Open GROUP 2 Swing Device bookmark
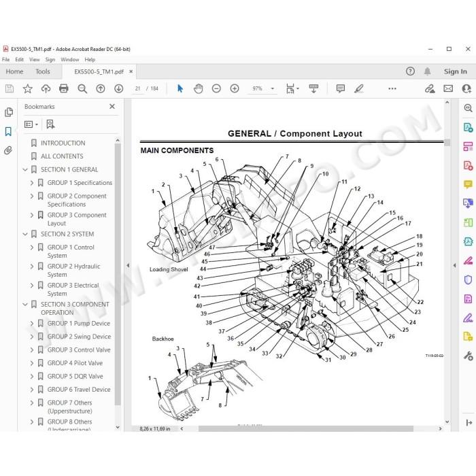Viewport: 476px width, 476px height. coord(80,337)
